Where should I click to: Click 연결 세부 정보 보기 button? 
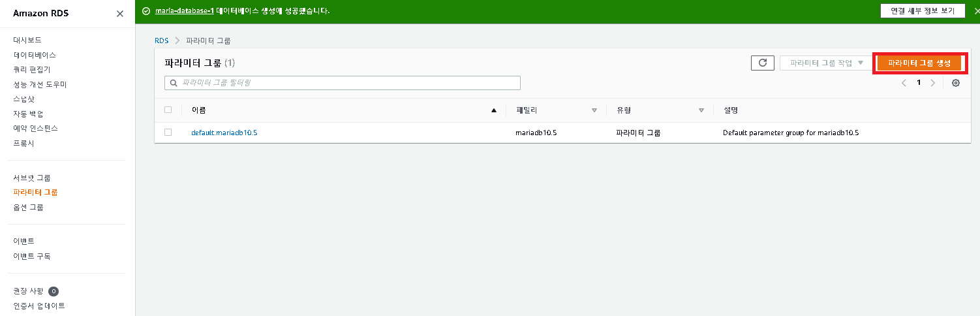[922, 11]
